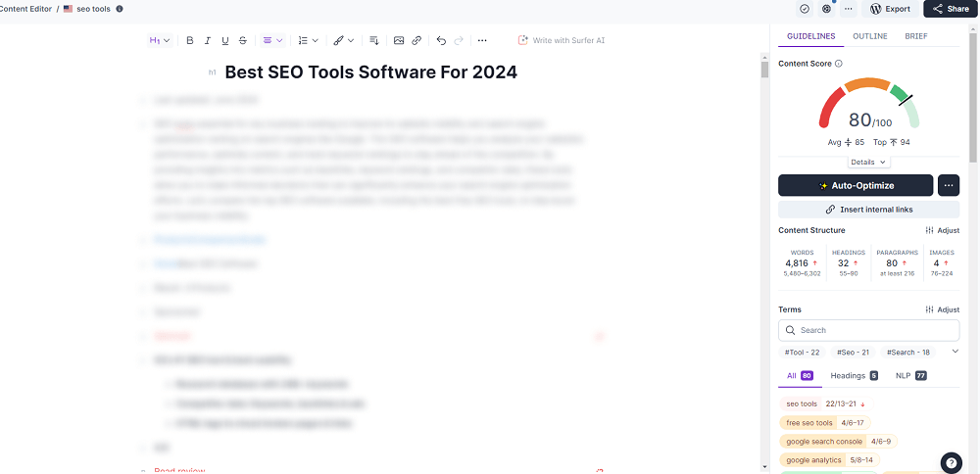This screenshot has width=980, height=474.
Task: Adjust the Terms settings
Action: click(x=942, y=309)
